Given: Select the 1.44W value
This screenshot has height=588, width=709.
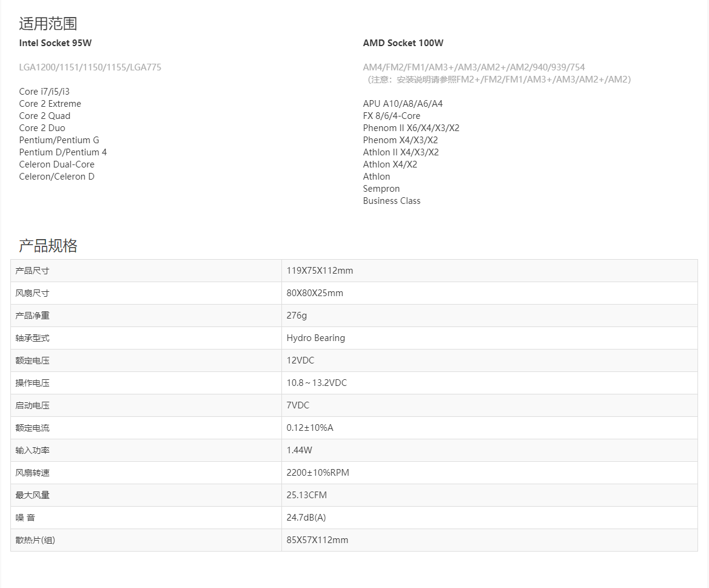Looking at the screenshot, I should [x=300, y=450].
